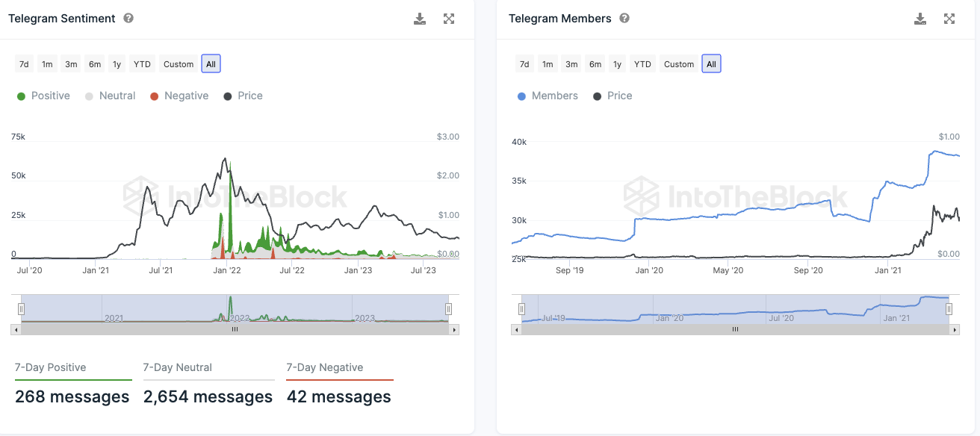
Task: Select the 6m range for Telegram Sentiment
Action: 95,64
